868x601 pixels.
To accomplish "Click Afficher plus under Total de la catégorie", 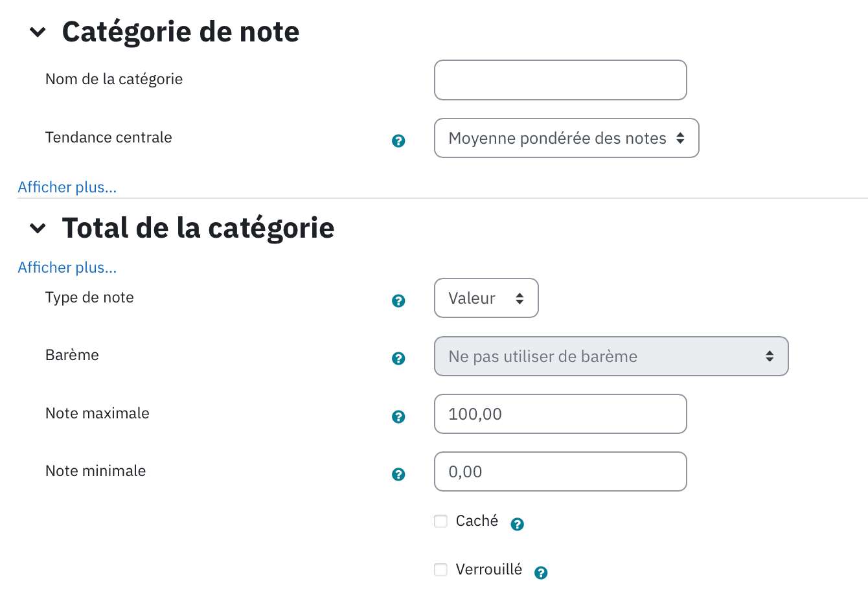I will (67, 267).
